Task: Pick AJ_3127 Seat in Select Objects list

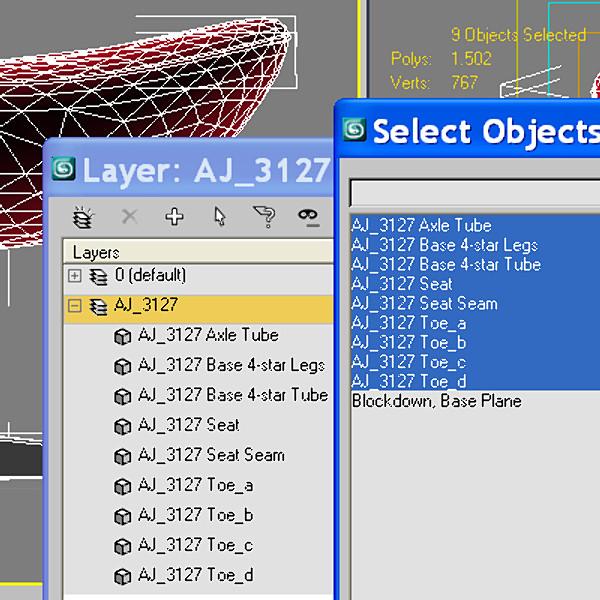Action: click(x=475, y=284)
